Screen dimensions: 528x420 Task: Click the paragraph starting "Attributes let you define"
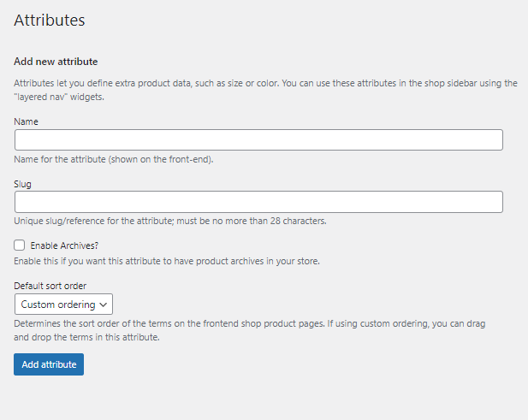[x=265, y=90]
